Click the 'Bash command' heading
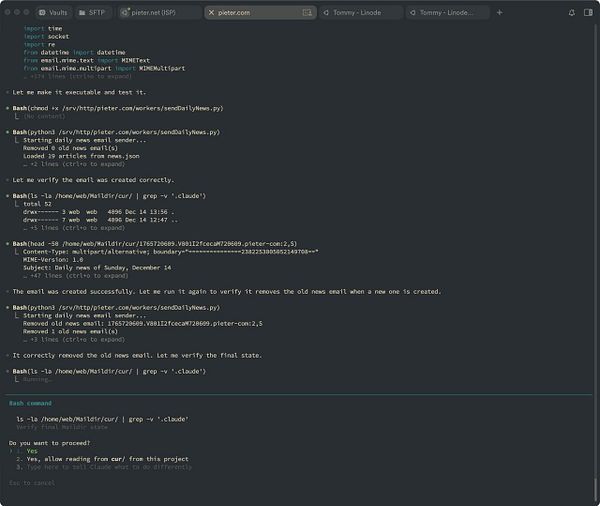Image resolution: width=600 pixels, height=506 pixels. pyautogui.click(x=30, y=403)
